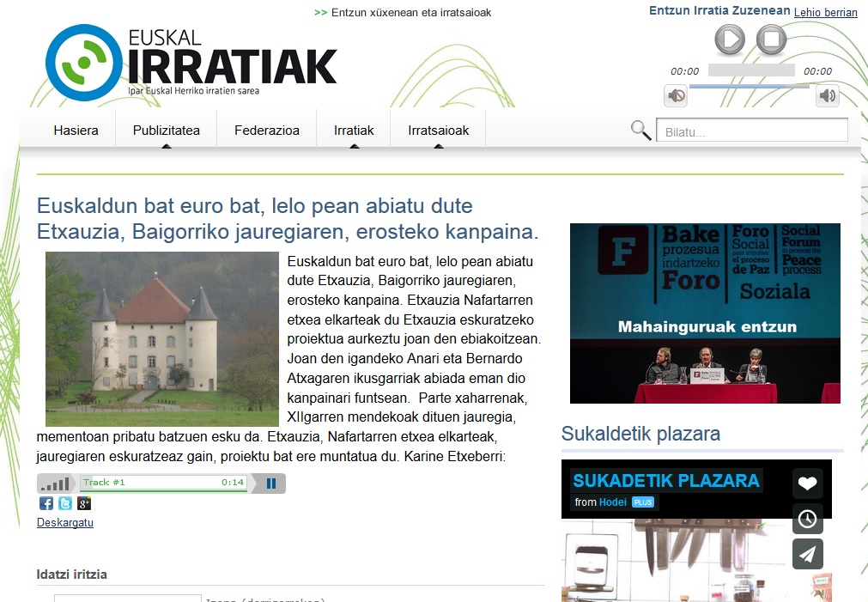Open the Foro Soziala Mahainguruak entzun banner
The width and height of the screenshot is (868, 602).
point(705,313)
